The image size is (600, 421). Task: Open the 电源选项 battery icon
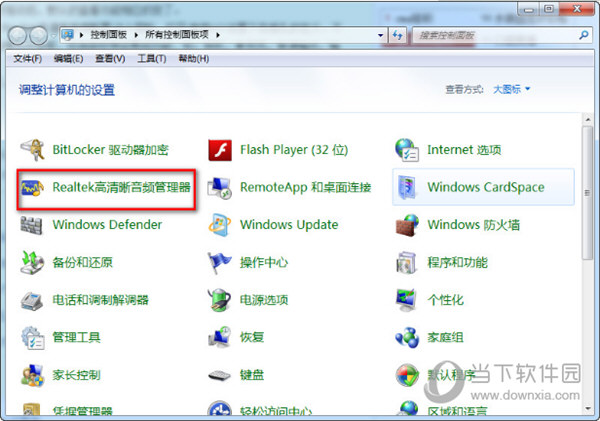click(219, 300)
